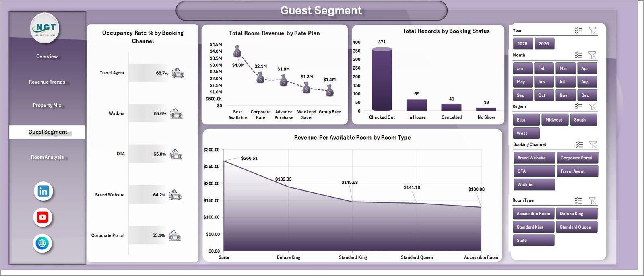Choose OTA in Booking Channel slicer

tap(534, 171)
